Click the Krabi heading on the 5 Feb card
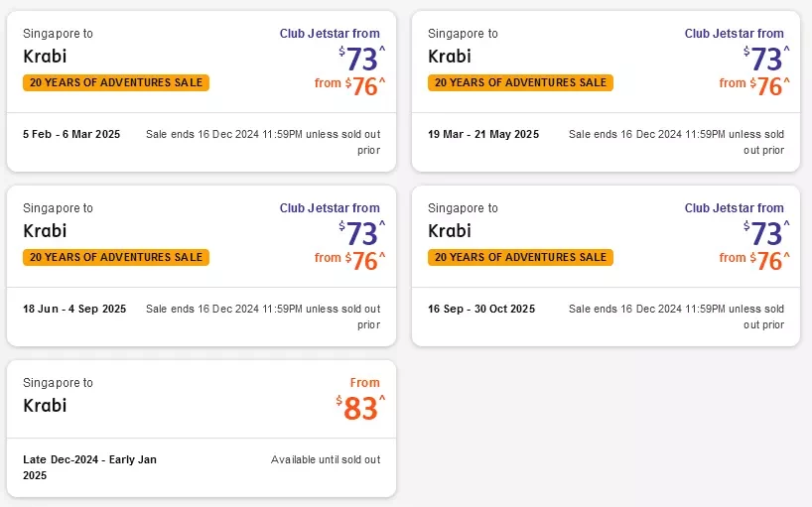 [x=45, y=56]
